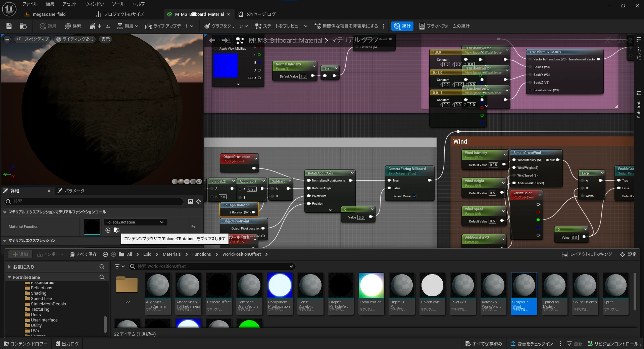Click the 検索 field in details panel
This screenshot has width=644, height=349.
94,201
